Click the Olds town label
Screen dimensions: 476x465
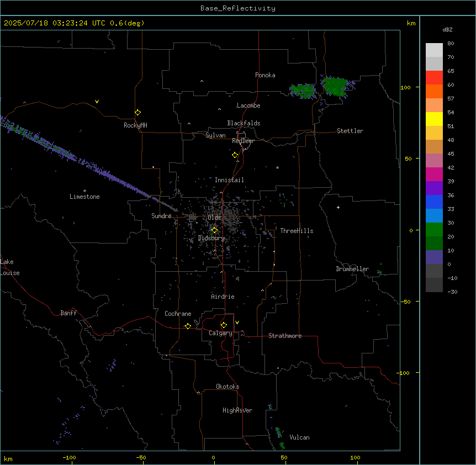pos(214,218)
